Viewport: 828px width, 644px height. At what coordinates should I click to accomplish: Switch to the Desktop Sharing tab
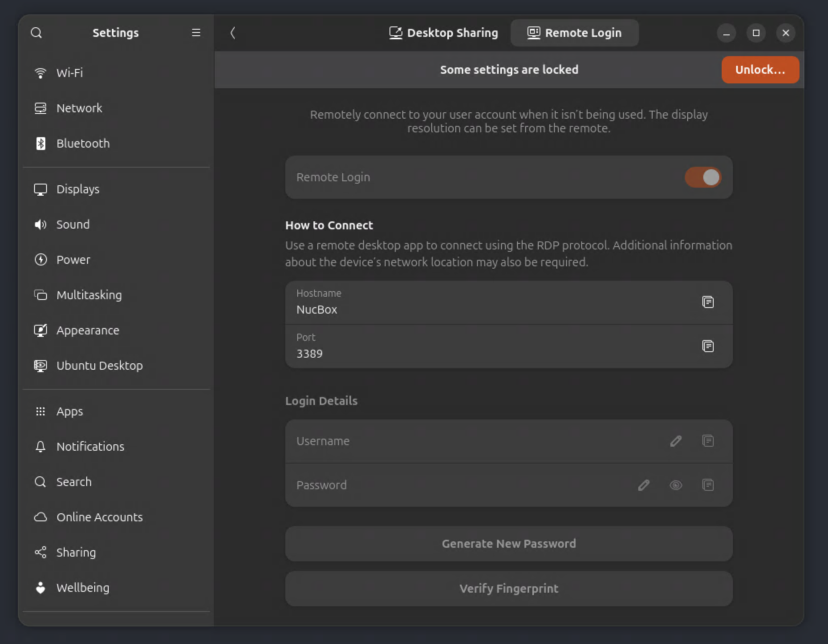pos(444,33)
